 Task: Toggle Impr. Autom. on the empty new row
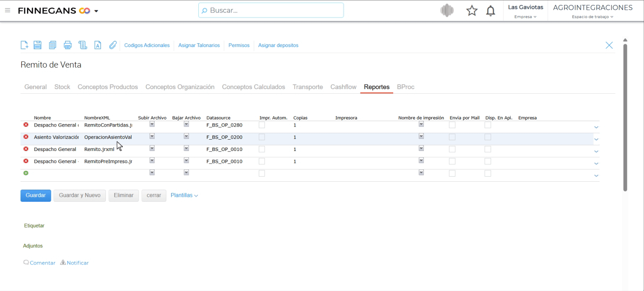(x=262, y=173)
